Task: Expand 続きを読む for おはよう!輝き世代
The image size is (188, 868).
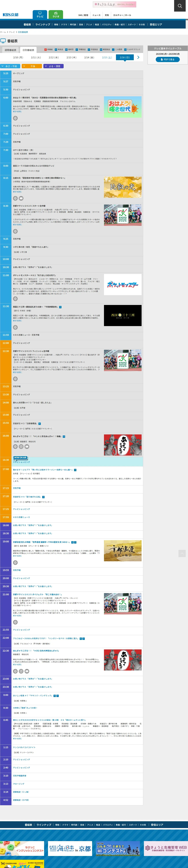Action: tap(17, 112)
